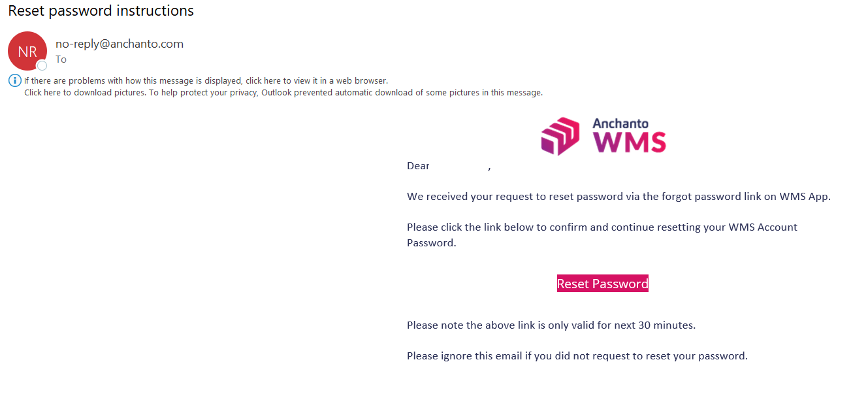Click the pink Anchanto box logo icon
The width and height of the screenshot is (868, 396).
click(560, 137)
